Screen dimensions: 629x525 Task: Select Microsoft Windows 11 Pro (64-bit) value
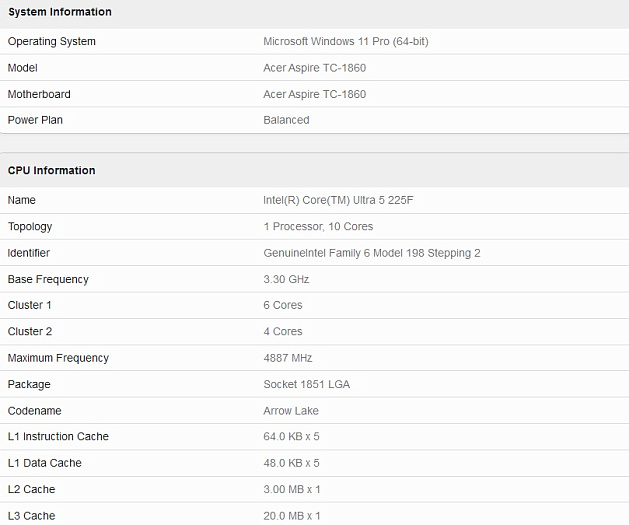(x=346, y=41)
